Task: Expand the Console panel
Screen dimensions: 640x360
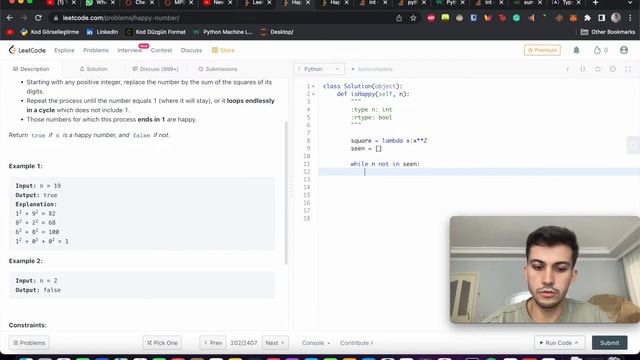Action: pos(316,343)
